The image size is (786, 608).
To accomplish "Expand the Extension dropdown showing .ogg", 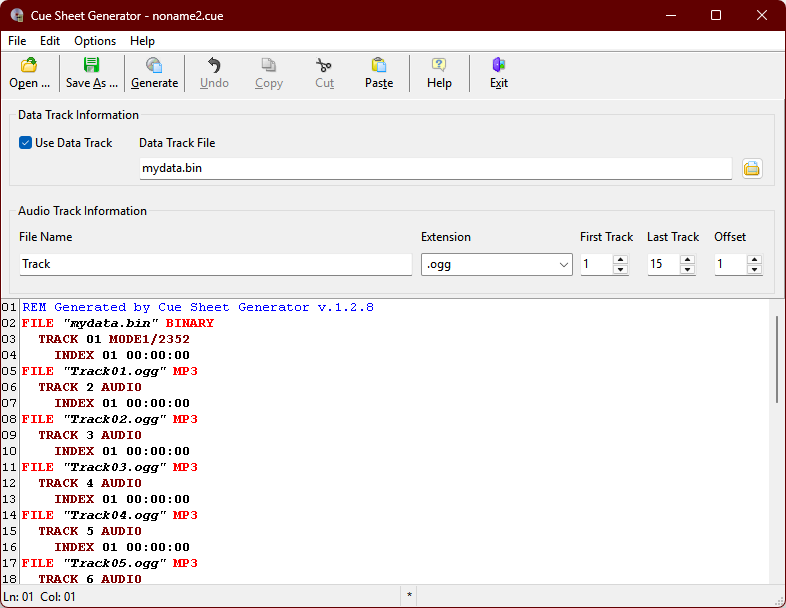I will click(x=562, y=265).
